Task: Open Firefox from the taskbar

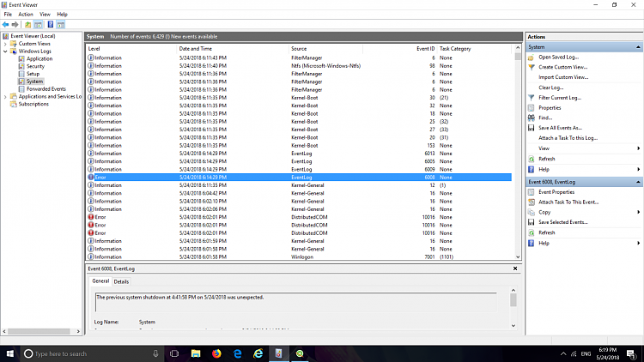Action: (x=216, y=353)
